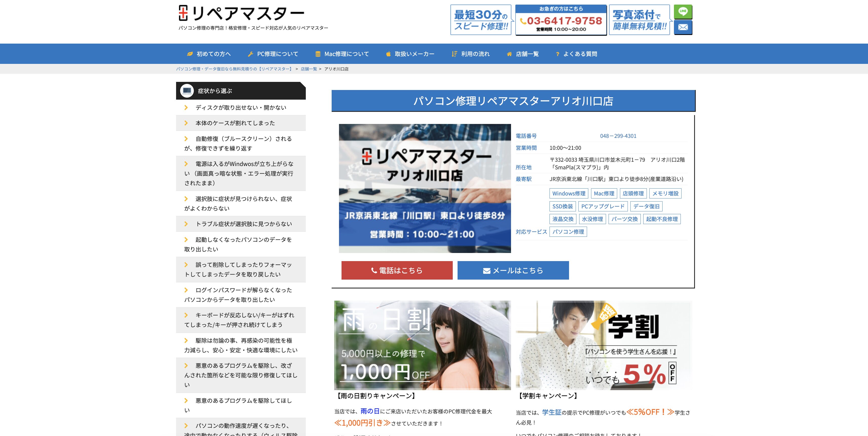Open the PC修理について menu item
Screen dimensions: 868x436
[x=273, y=54]
